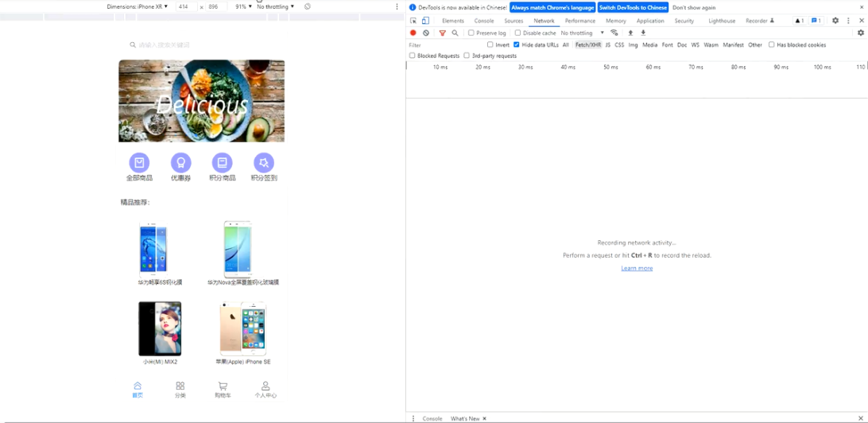Click the device height field 896
The width and height of the screenshot is (868, 423).
(216, 6)
